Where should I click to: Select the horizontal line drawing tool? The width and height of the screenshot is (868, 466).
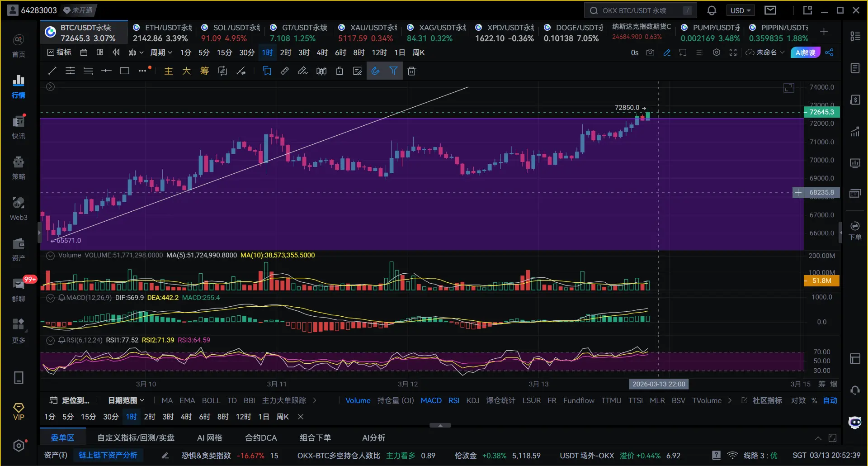[106, 71]
